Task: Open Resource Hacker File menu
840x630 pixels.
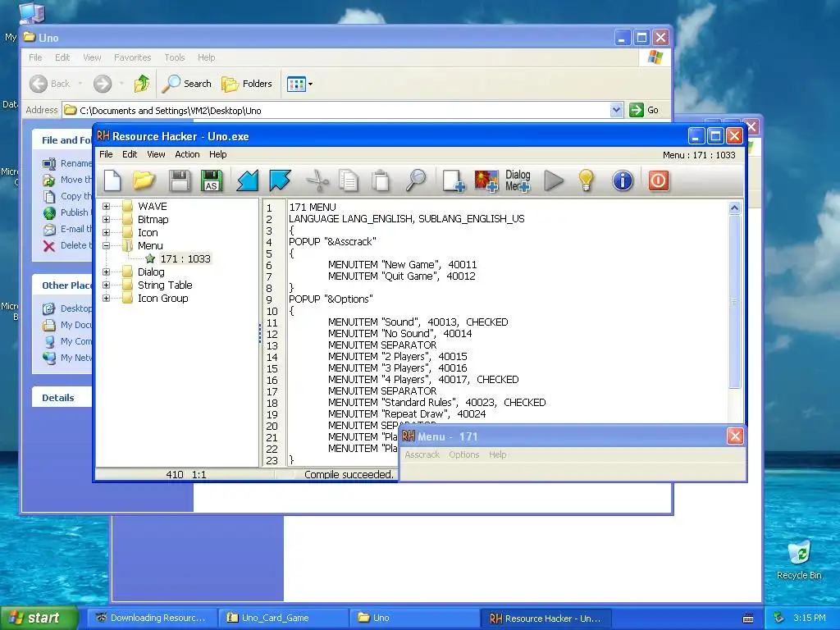Action: click(x=106, y=154)
